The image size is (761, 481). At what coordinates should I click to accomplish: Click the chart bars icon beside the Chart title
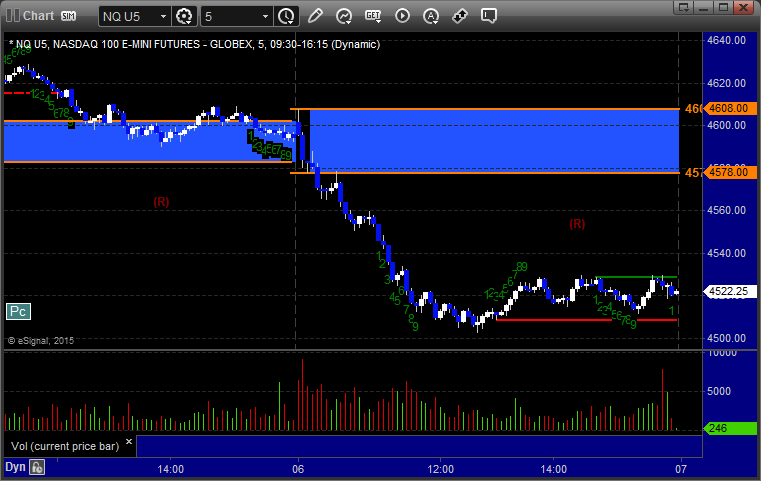tap(13, 16)
